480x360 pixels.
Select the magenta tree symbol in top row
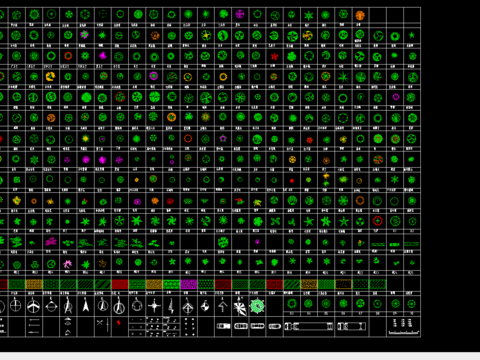point(240,14)
